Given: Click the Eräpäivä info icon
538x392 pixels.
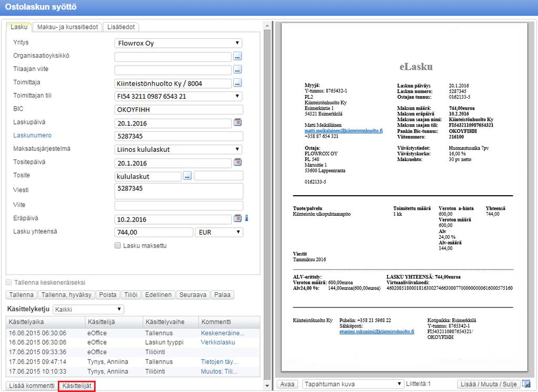Looking at the screenshot, I should point(246,218).
